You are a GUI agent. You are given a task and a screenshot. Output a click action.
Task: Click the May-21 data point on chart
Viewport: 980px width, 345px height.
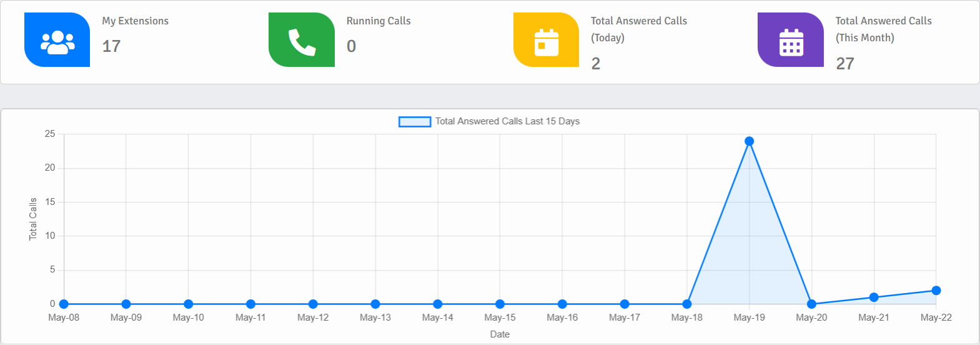(874, 297)
